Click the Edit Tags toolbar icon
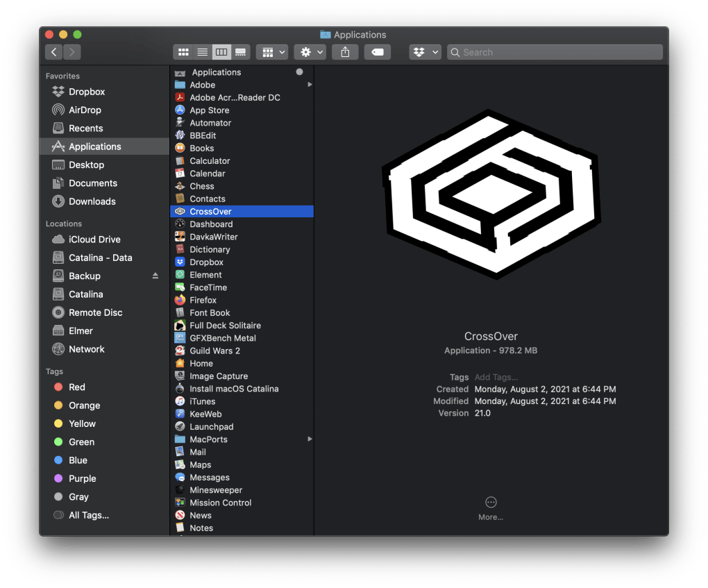 (377, 52)
